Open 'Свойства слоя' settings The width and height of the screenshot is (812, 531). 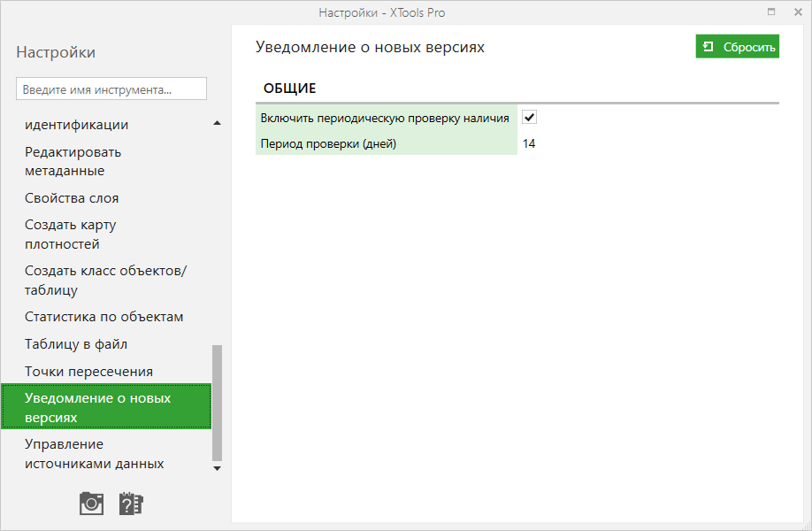click(72, 198)
